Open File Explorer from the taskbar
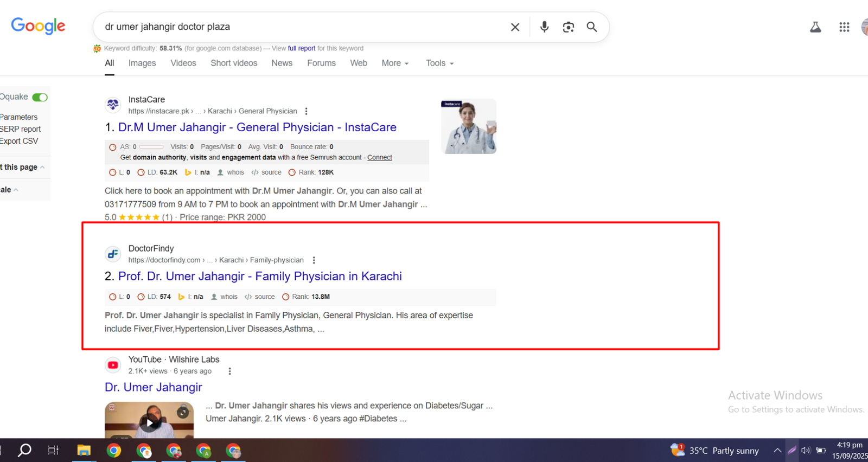The image size is (868, 462). click(84, 451)
